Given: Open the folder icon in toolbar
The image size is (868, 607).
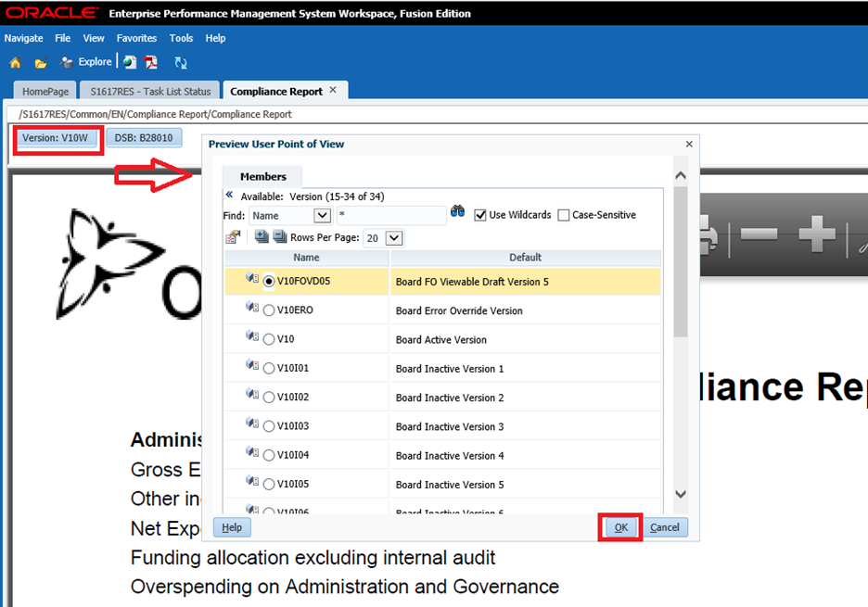Looking at the screenshot, I should (x=41, y=63).
